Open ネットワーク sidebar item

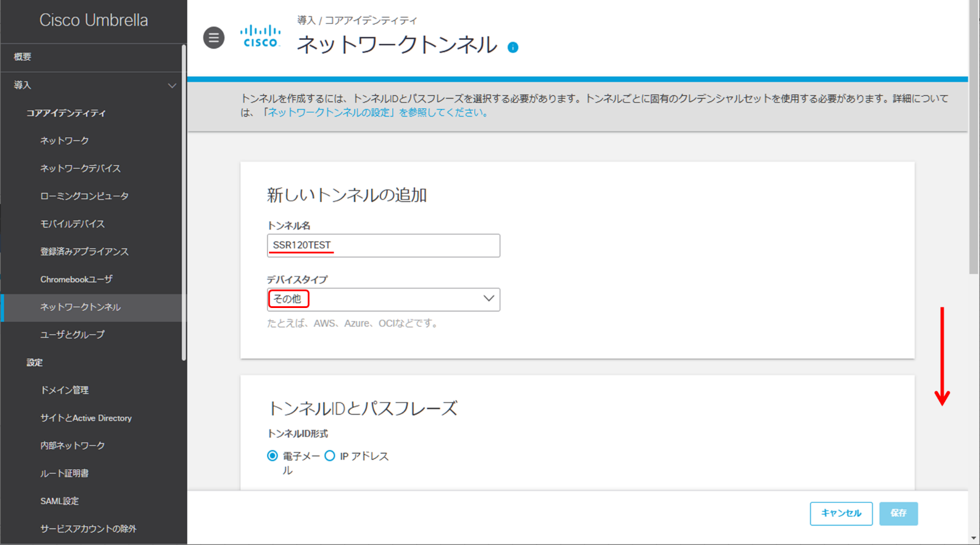(x=64, y=141)
